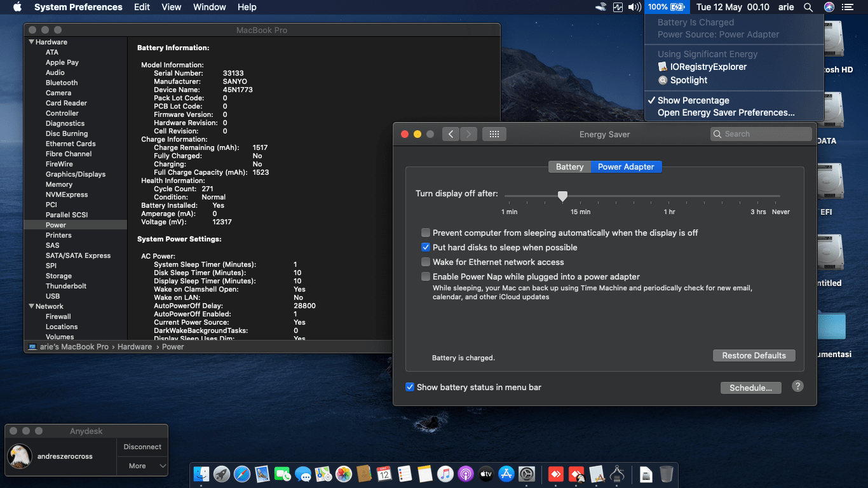Image resolution: width=868 pixels, height=488 pixels.
Task: Select Firewall under Network
Action: tap(58, 316)
